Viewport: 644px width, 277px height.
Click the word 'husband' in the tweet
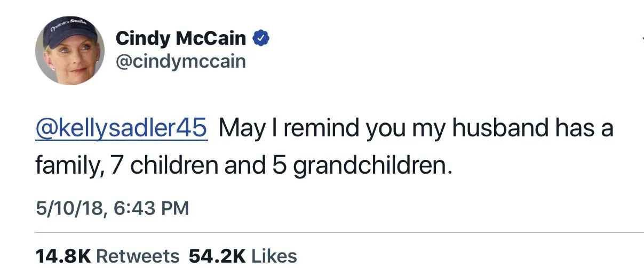point(499,129)
